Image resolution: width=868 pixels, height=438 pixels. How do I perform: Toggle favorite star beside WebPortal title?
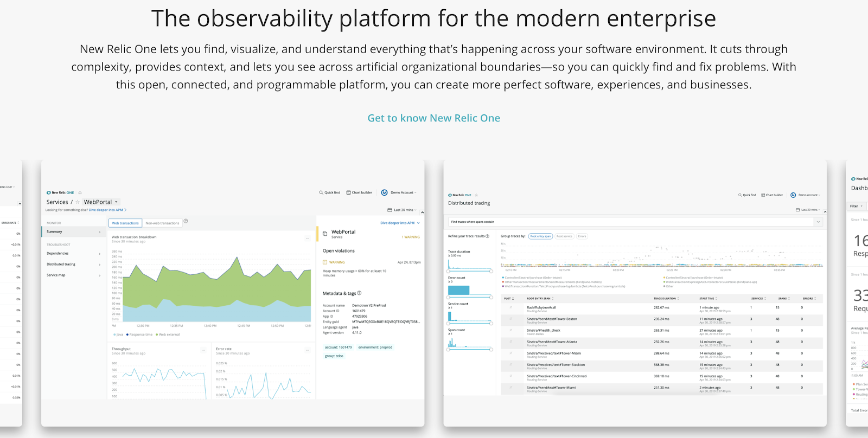click(x=78, y=202)
